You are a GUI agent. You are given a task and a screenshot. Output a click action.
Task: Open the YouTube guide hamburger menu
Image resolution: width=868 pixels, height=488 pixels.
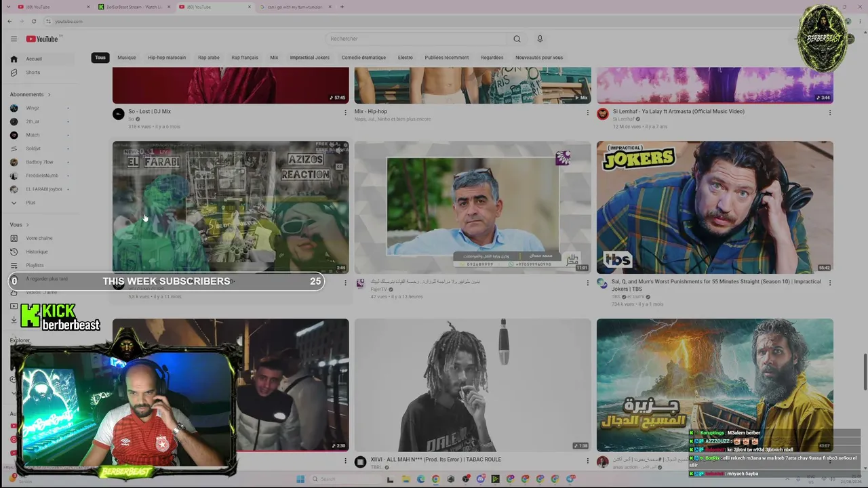(14, 39)
